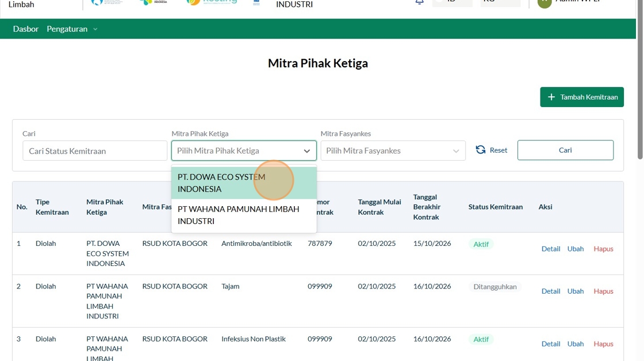Screen dimensions: 644x361
Task: Click Hapus for contract 787879 row
Action: coord(603,249)
